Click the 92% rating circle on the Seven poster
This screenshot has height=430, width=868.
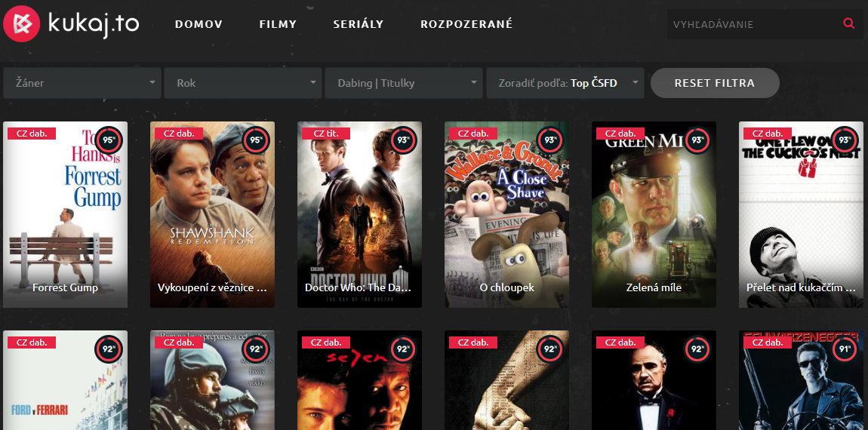[403, 349]
